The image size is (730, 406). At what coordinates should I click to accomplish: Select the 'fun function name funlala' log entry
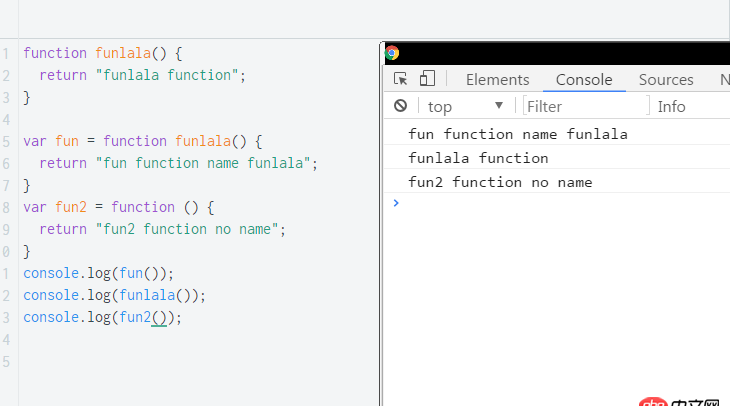517,134
